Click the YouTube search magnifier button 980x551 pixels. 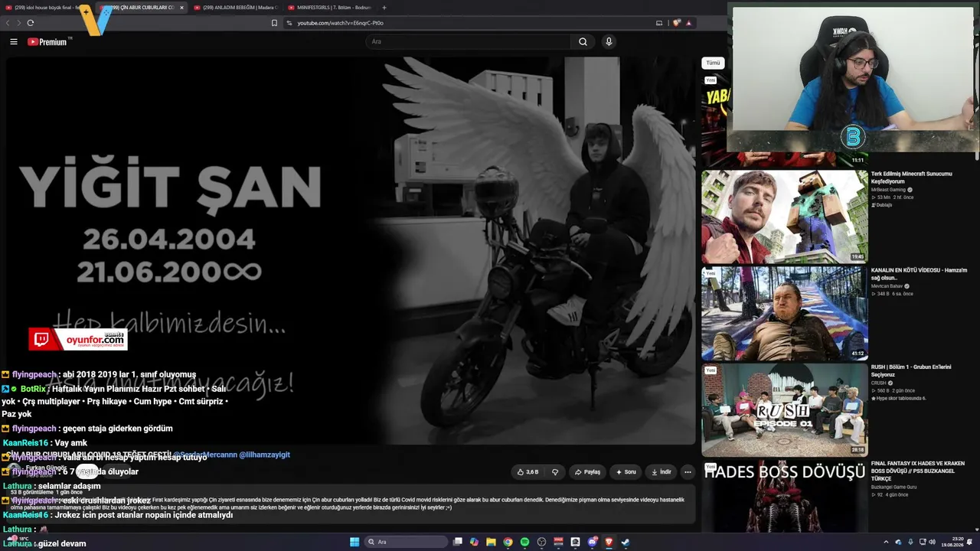point(583,42)
